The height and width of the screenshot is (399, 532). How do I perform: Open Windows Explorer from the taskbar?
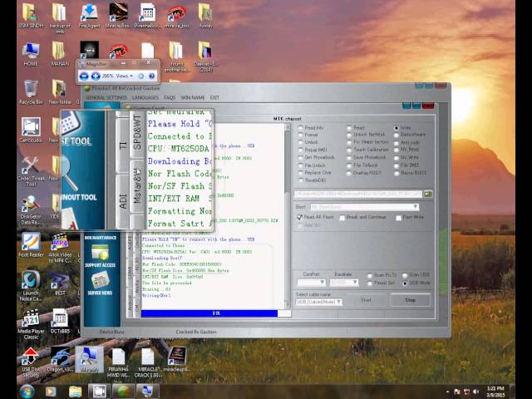75,392
